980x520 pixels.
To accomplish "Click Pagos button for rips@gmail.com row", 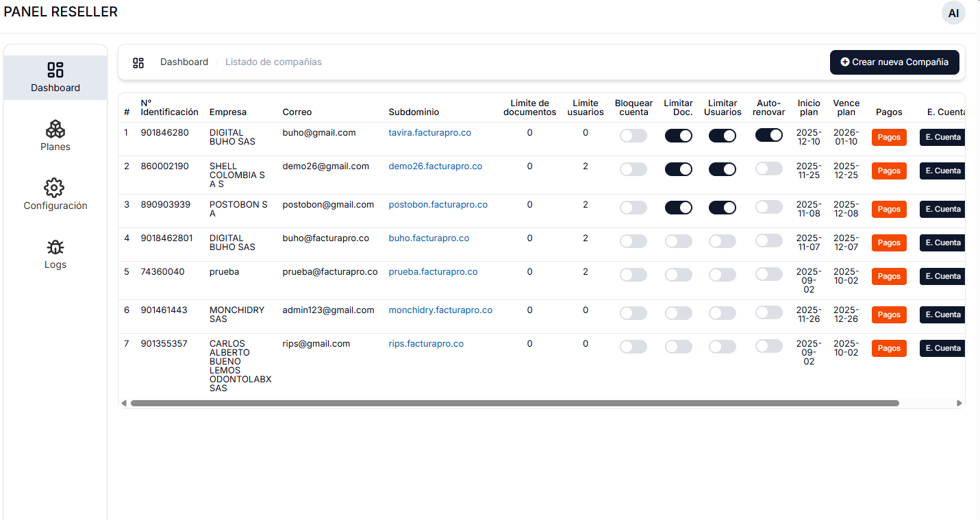I will click(x=889, y=349).
